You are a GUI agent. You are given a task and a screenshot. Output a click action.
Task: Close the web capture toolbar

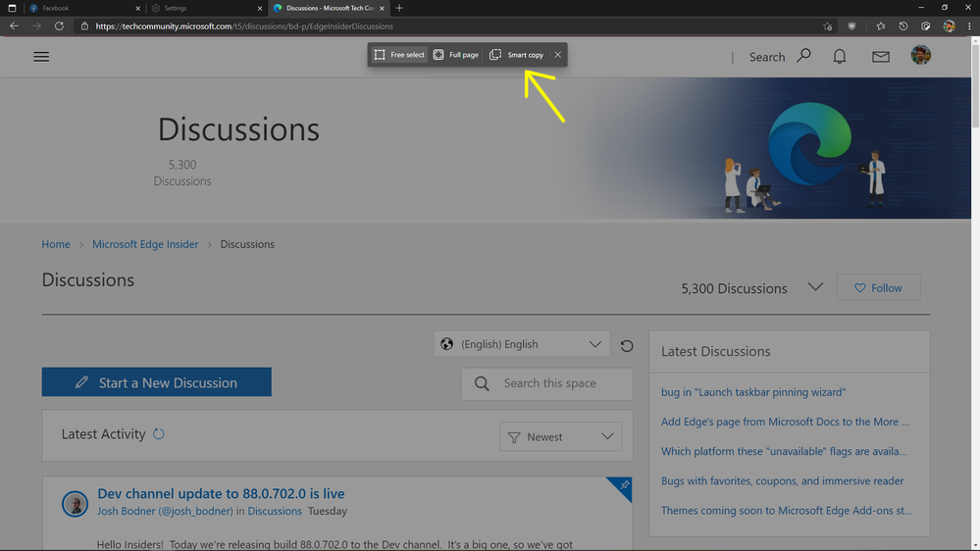click(557, 55)
